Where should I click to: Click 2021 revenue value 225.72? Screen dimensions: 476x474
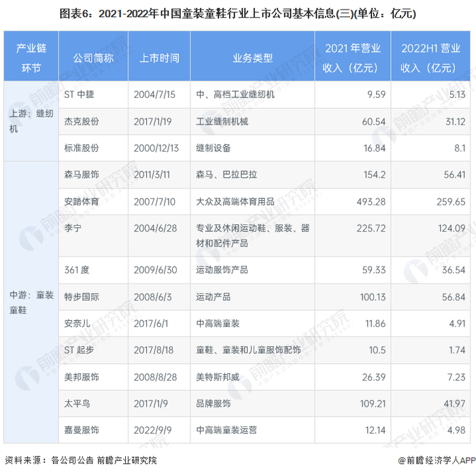point(371,228)
